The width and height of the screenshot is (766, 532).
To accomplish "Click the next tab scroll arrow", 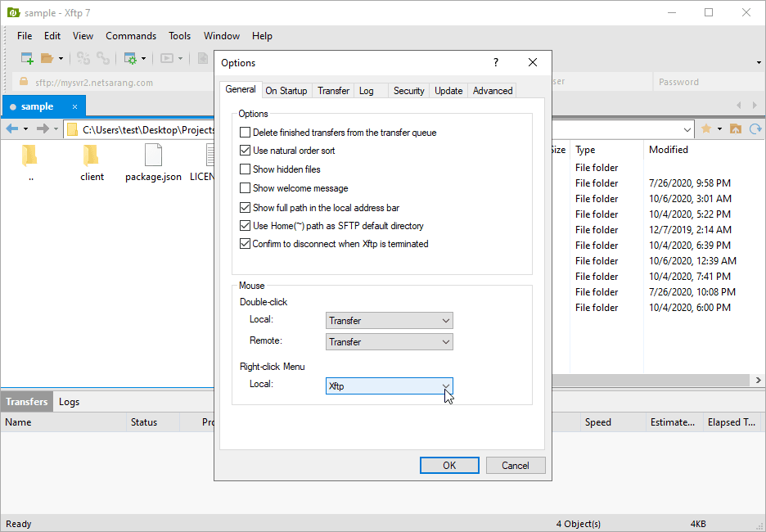I will pos(755,105).
